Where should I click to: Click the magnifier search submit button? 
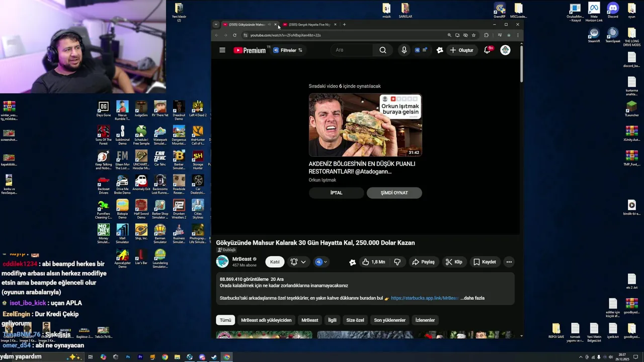383,50
